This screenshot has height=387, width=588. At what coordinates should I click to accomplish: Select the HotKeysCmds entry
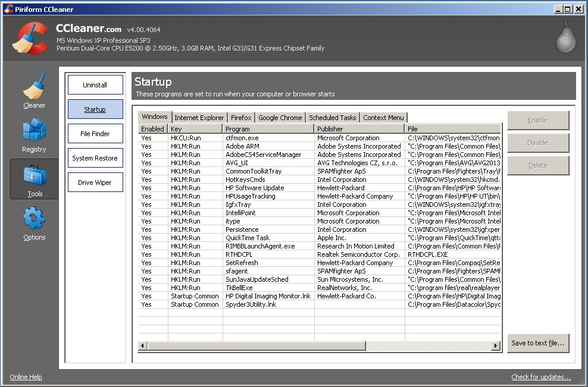(x=320, y=180)
